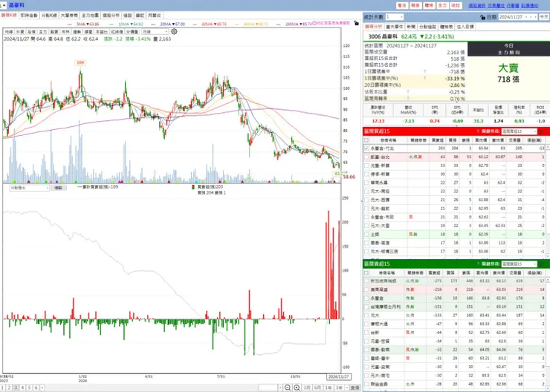This screenshot has width=550, height=392.
Task: Switch to the 主力地圖 tab
Action: click(90, 16)
